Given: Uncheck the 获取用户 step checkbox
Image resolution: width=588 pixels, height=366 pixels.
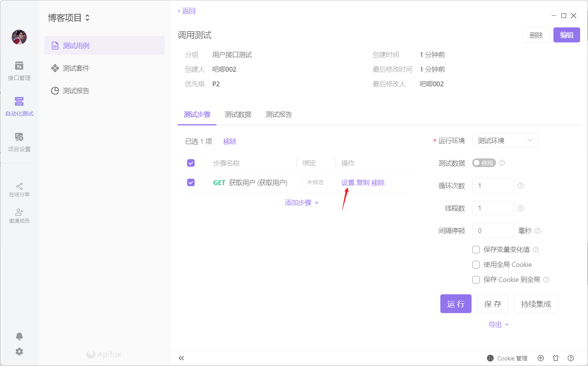Looking at the screenshot, I should (191, 183).
